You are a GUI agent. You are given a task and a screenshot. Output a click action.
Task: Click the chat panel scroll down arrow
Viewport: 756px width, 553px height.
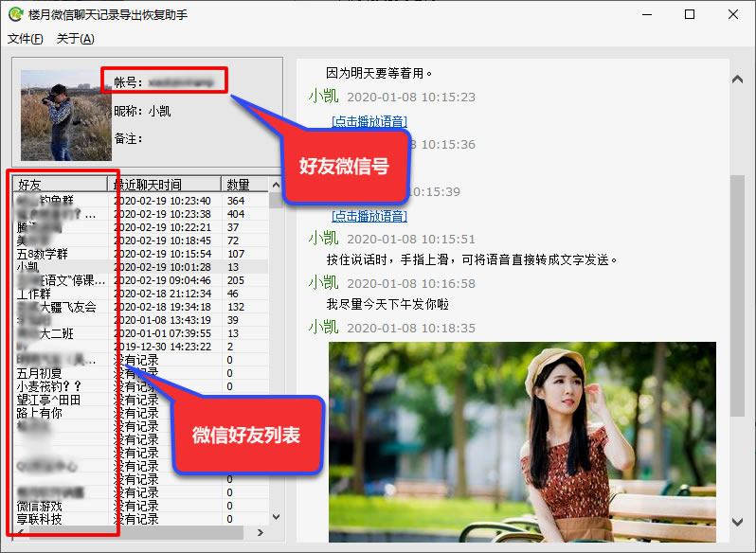[737, 522]
